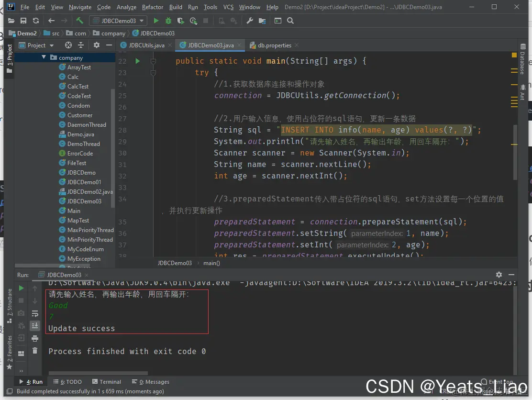Open Project panel gear options
Viewport: 532px width, 400px height.
tap(97, 45)
